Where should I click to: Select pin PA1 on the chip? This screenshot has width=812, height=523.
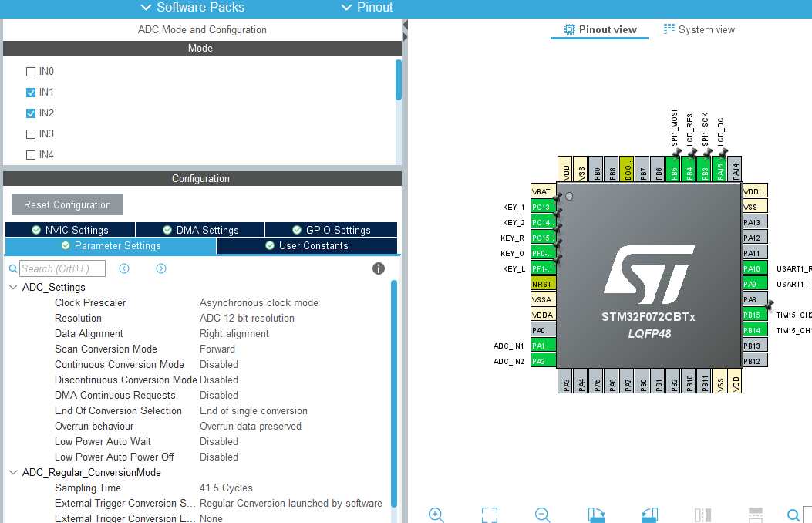544,346
